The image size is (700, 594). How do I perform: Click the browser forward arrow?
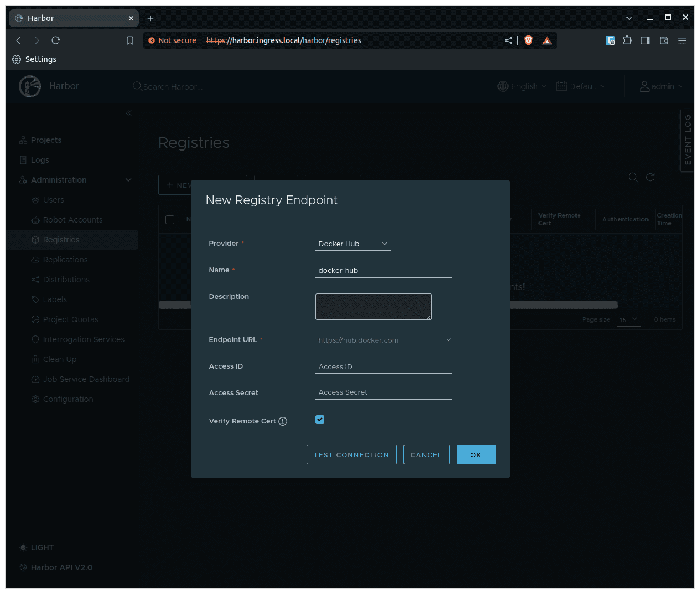[37, 40]
